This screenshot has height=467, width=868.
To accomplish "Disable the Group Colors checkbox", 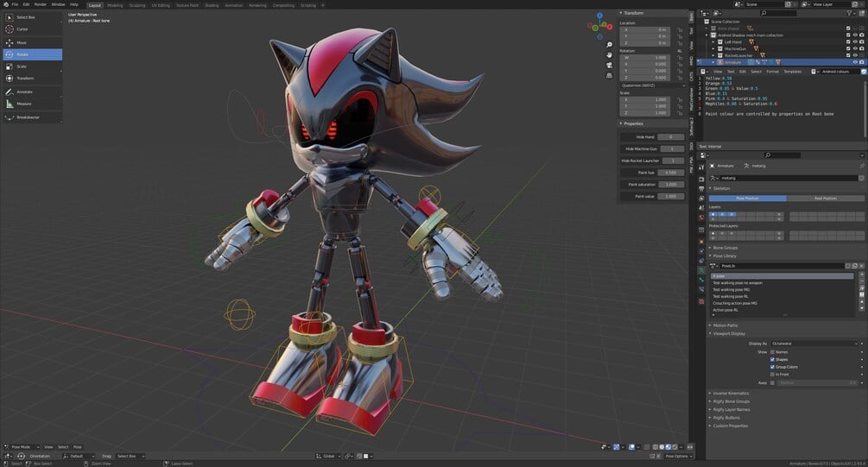I will click(772, 367).
